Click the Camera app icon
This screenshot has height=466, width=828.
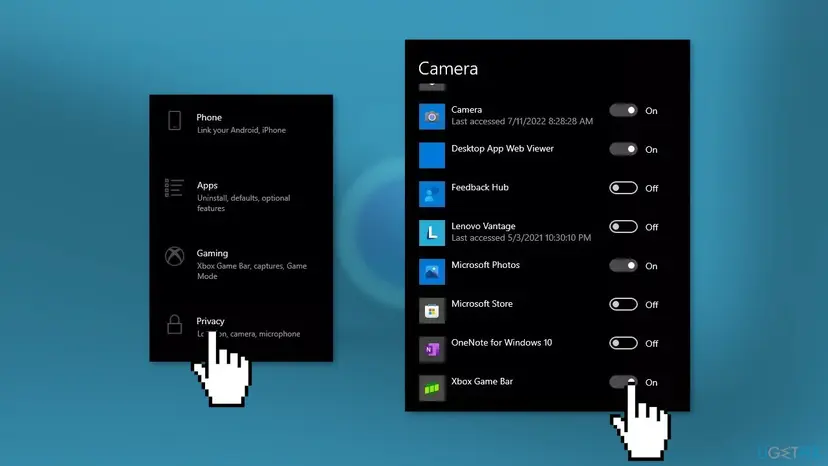432,116
